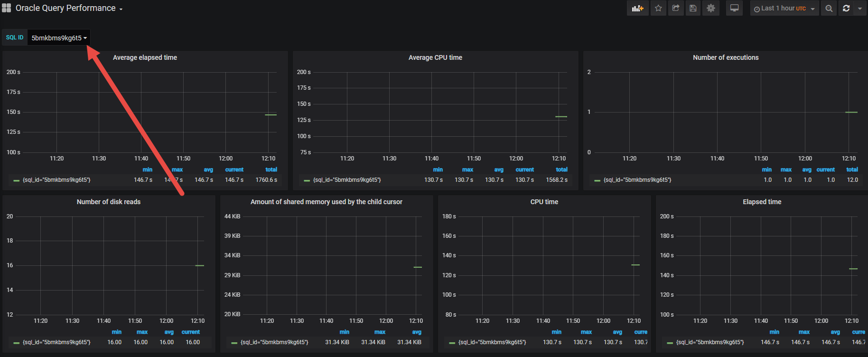The height and width of the screenshot is (357, 868).
Task: Cycle view mode monitor icon
Action: tap(734, 8)
